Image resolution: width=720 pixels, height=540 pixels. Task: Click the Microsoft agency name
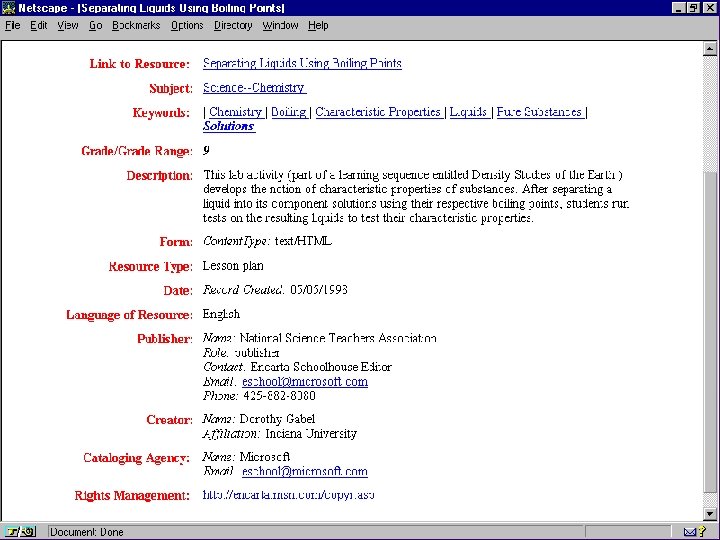[264, 457]
